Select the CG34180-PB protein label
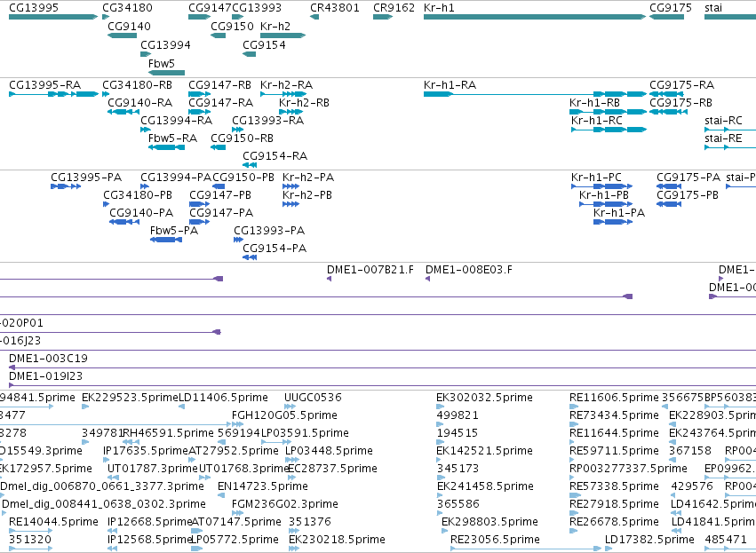Image resolution: width=756 pixels, height=553 pixels. pos(138,195)
